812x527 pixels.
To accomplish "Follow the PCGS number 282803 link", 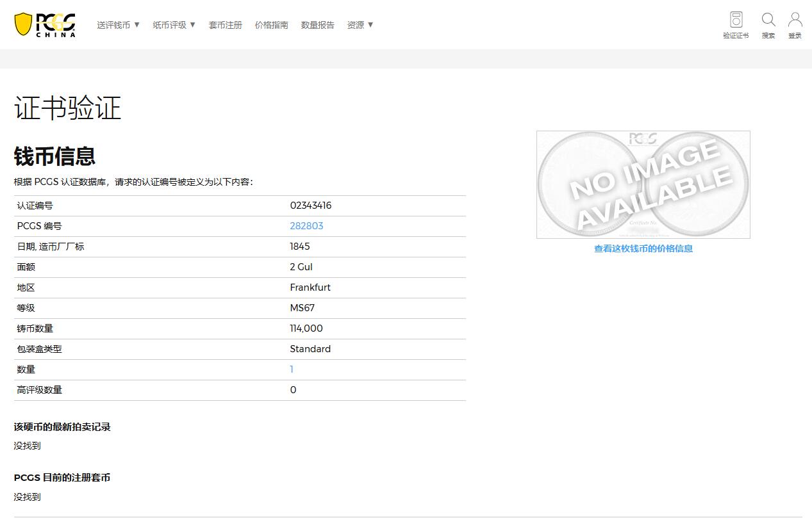I will click(x=306, y=226).
